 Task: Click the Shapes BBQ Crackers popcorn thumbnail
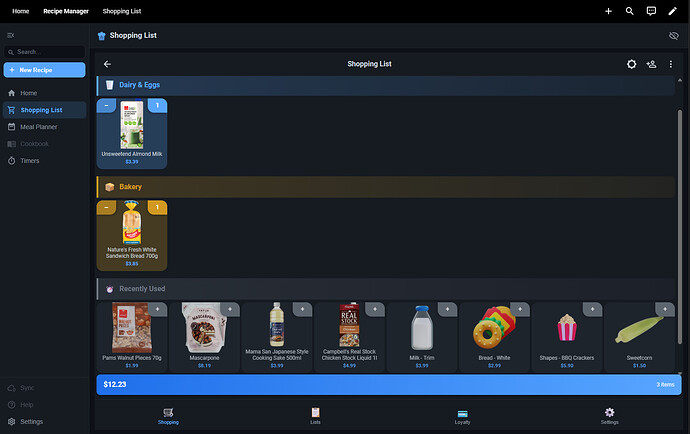[567, 327]
